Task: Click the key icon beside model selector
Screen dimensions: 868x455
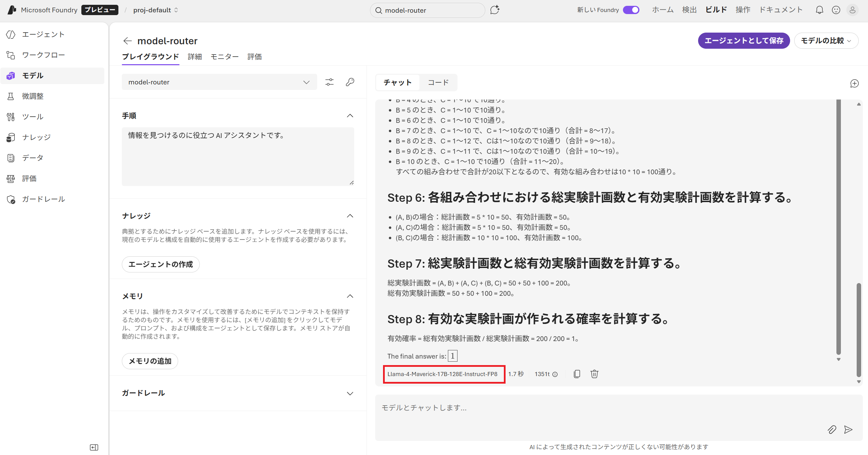Action: tap(350, 82)
